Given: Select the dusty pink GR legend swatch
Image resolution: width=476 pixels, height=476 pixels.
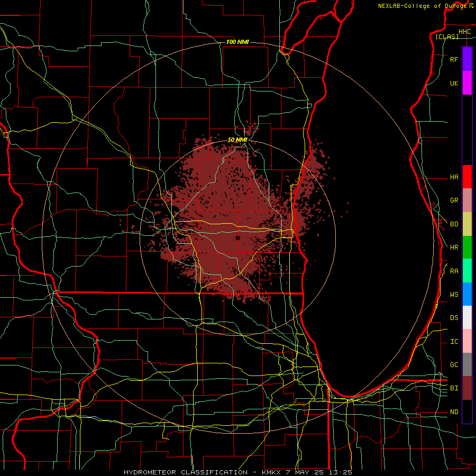Looking at the screenshot, I should click(467, 200).
